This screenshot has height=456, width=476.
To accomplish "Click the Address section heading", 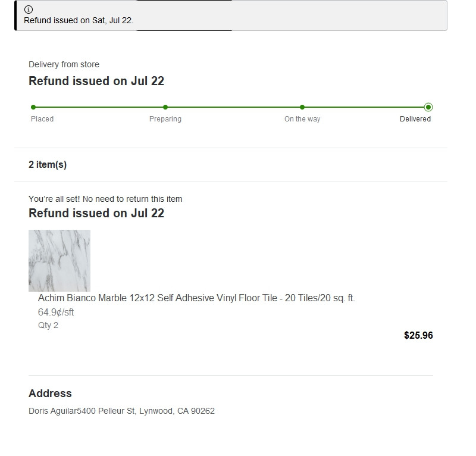I will click(x=50, y=393).
